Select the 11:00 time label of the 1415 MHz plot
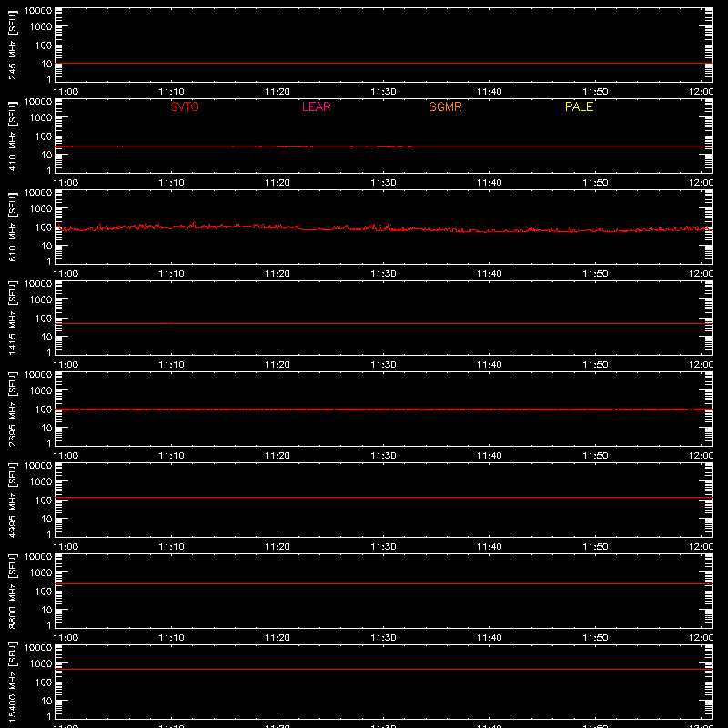The width and height of the screenshot is (728, 728). (x=66, y=365)
